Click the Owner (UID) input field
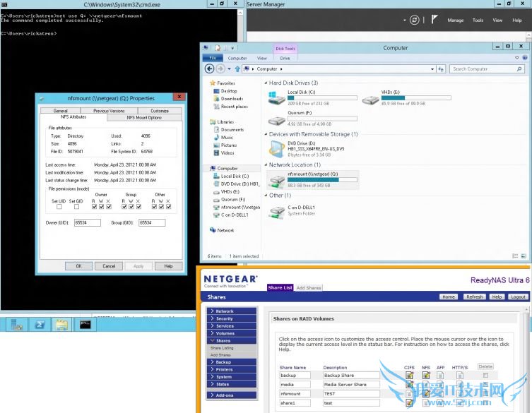This screenshot has height=413, width=532. pyautogui.click(x=88, y=223)
